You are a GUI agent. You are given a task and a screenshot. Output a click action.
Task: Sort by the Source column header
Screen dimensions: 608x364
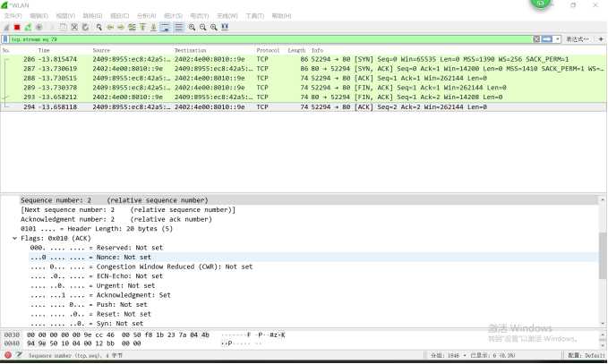101,50
